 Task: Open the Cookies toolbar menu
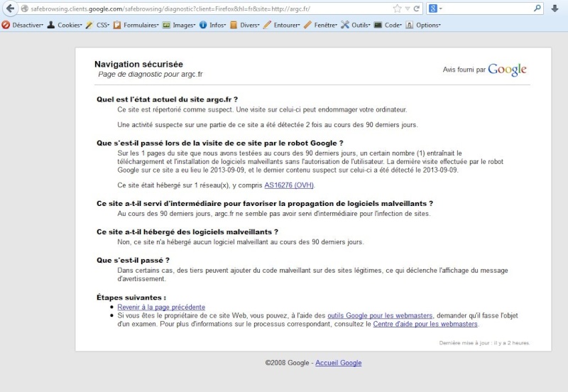(x=65, y=25)
